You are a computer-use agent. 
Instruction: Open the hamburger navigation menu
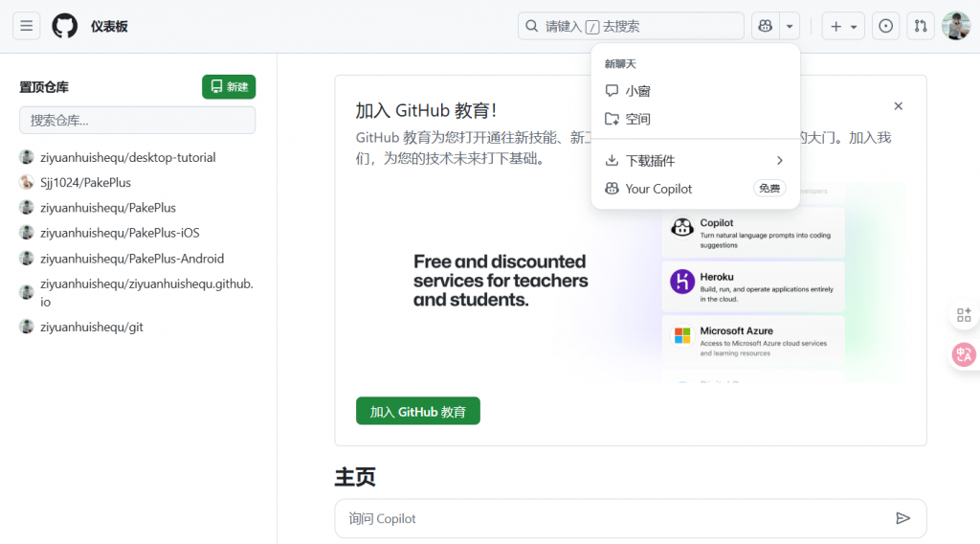point(27,26)
